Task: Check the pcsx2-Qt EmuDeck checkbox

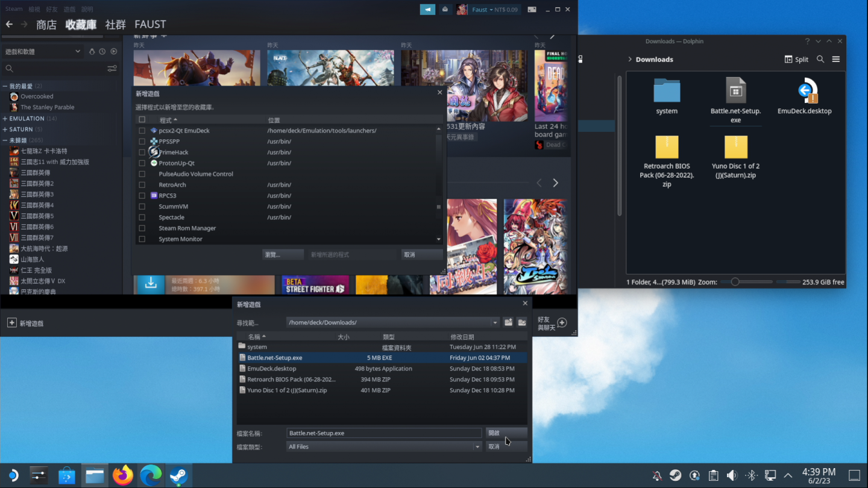Action: [142, 130]
